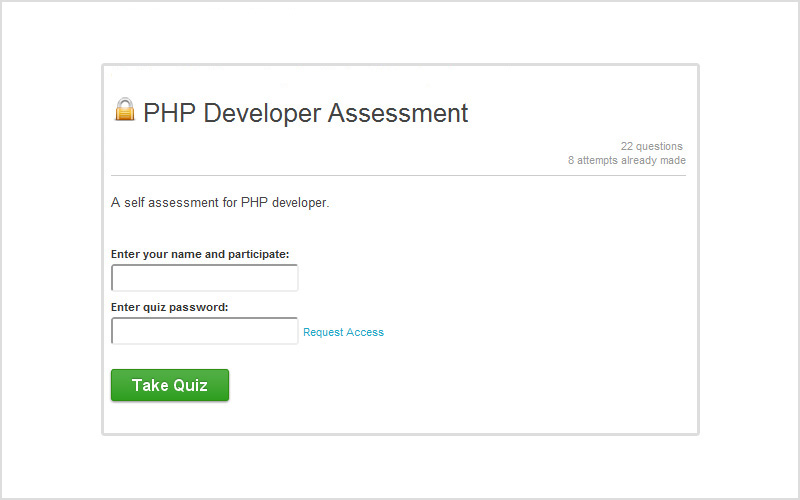The width and height of the screenshot is (800, 500).
Task: Click the divider line under the header
Action: pyautogui.click(x=398, y=175)
